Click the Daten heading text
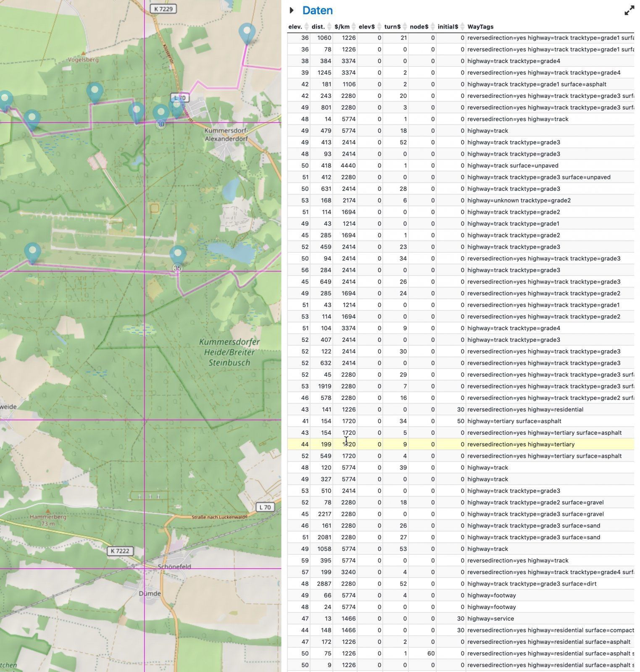The image size is (640, 672). (x=317, y=10)
